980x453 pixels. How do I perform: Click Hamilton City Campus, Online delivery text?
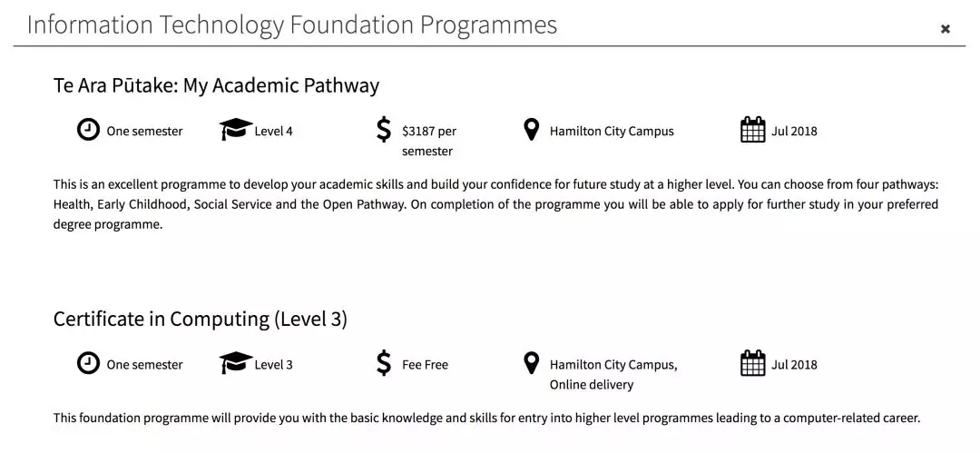613,374
